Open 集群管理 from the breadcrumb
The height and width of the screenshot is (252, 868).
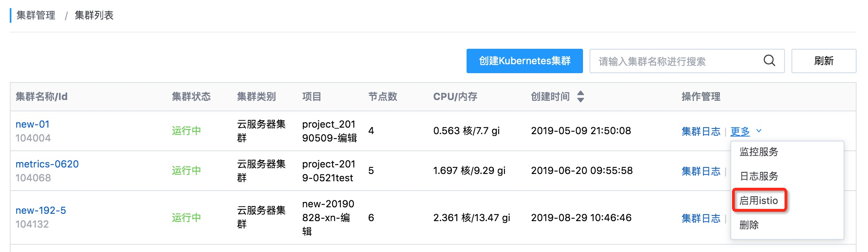point(35,15)
